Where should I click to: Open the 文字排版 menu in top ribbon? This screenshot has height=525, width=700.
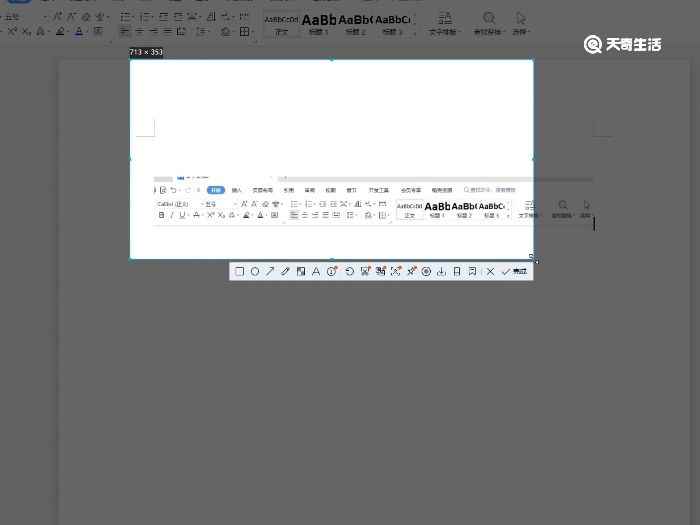[444, 24]
